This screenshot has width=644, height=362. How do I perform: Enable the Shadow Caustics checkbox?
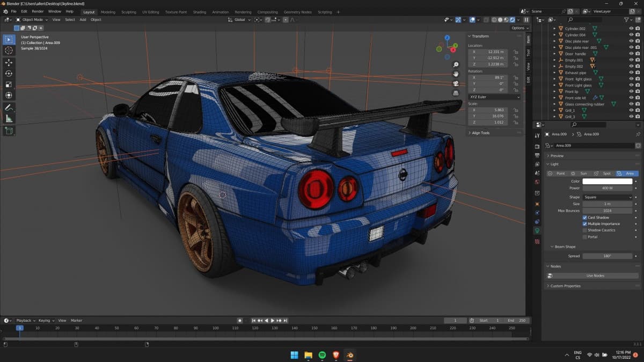585,230
